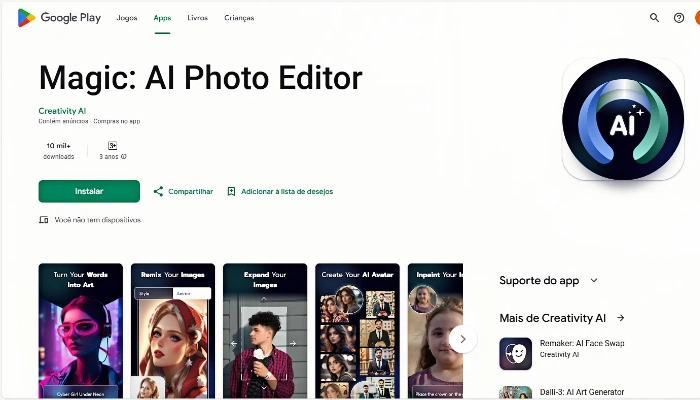Screen dimensions: 700x400
Task: Open Dalli-3 AI Art Generator app icon
Action: pos(516,393)
